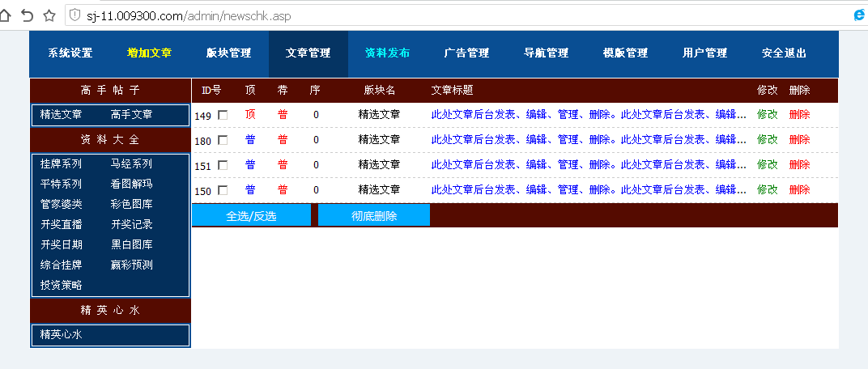Click 删除 link for article 151
The image size is (868, 369).
799,164
